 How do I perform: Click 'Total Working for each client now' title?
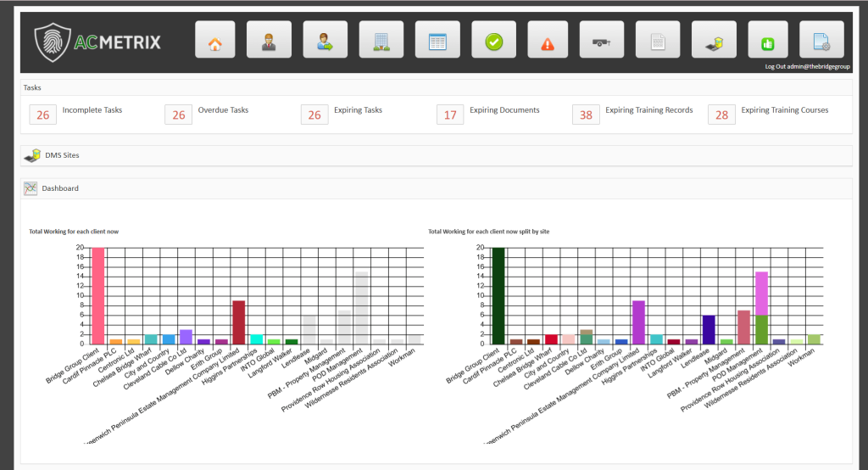[74, 232]
